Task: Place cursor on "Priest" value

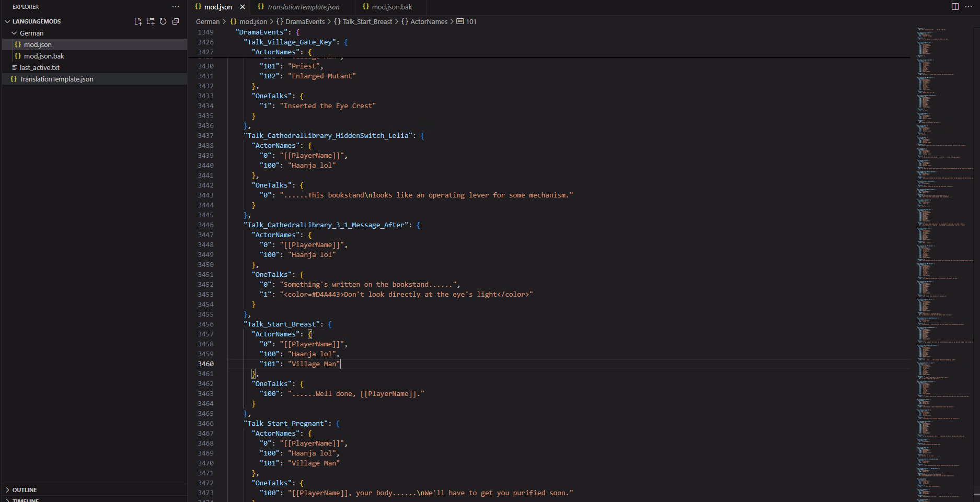Action: (x=304, y=66)
